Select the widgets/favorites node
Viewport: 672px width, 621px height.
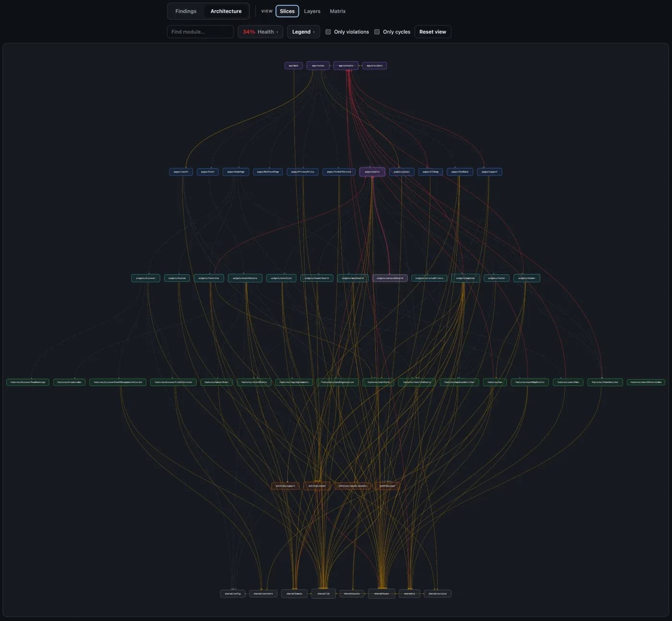(209, 278)
